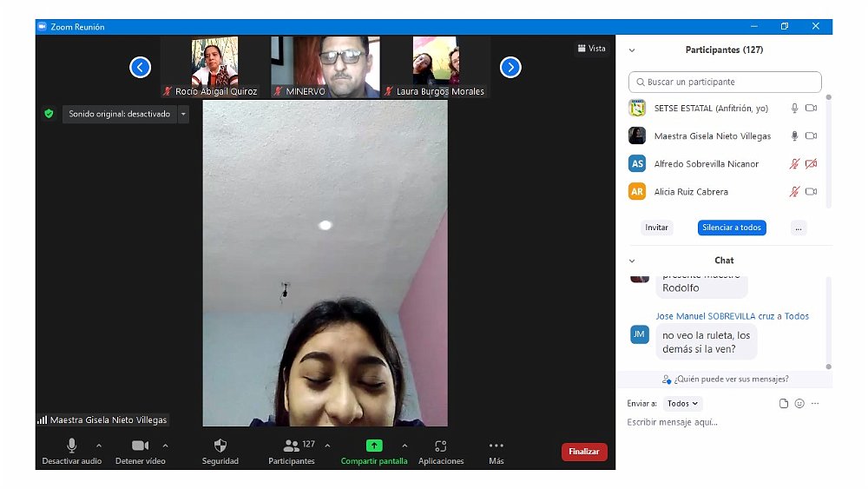Open the Participantes 127 toolbar item
Image resolution: width=868 pixels, height=489 pixels.
coord(292,446)
